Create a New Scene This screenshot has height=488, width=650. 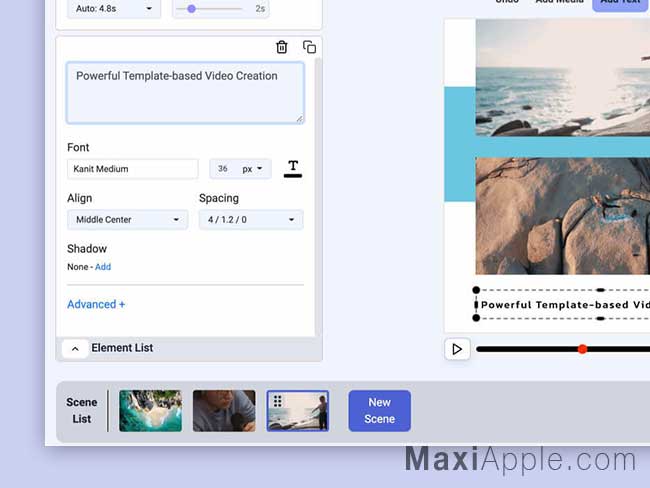tap(380, 411)
